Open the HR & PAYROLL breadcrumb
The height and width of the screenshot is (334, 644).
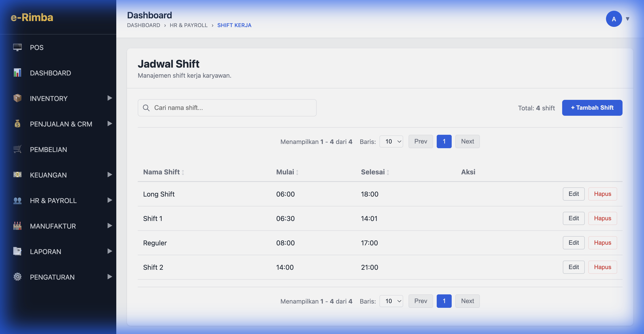click(189, 25)
